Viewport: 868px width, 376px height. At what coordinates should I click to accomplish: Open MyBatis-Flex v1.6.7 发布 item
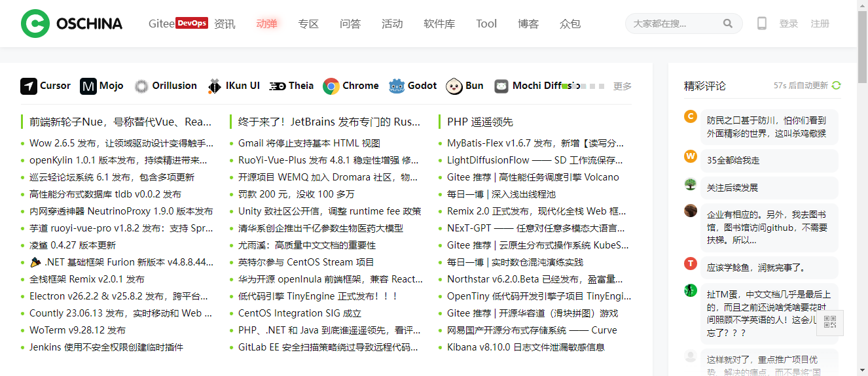[x=536, y=143]
